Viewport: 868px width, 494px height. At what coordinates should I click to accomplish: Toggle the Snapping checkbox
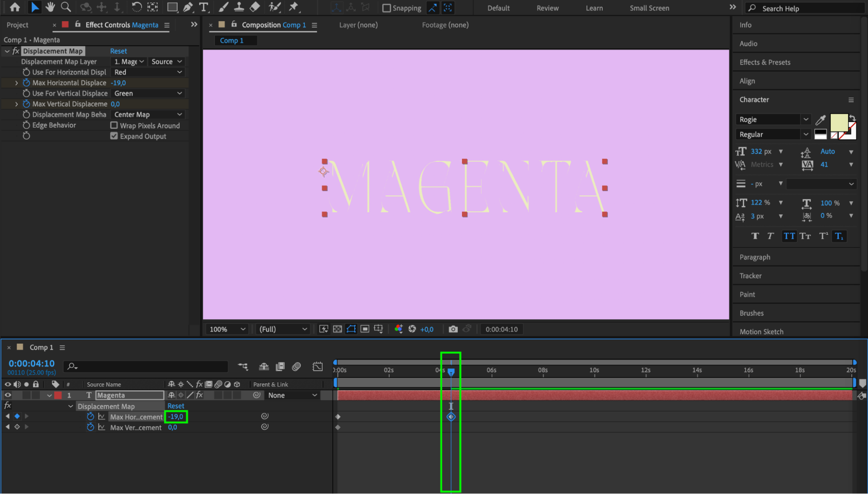point(386,8)
